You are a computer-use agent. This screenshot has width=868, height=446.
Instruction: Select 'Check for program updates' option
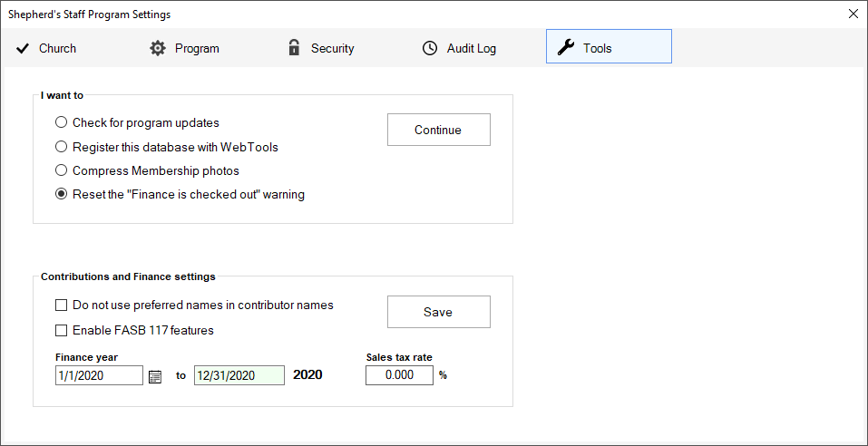61,122
